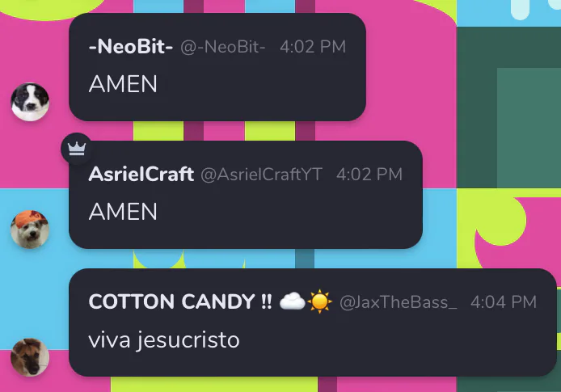
Task: Click the crown badge icon on AsrielCraft's message
Action: tap(77, 149)
